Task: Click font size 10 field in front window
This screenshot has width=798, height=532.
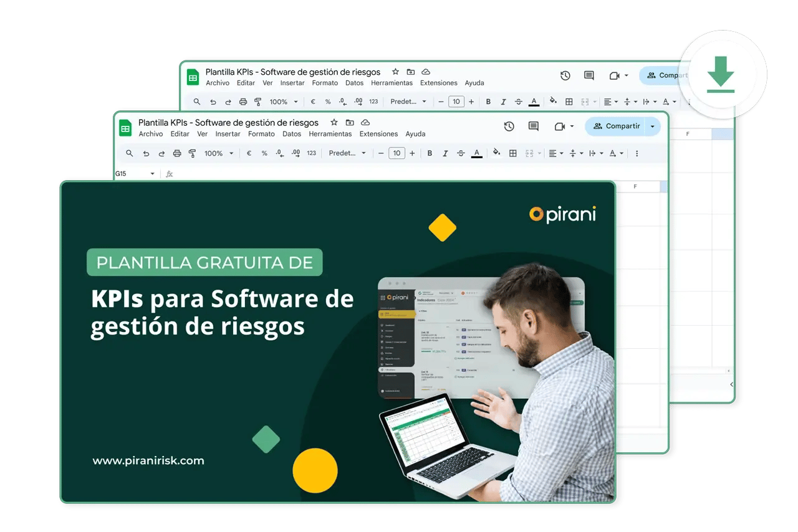Action: coord(397,153)
